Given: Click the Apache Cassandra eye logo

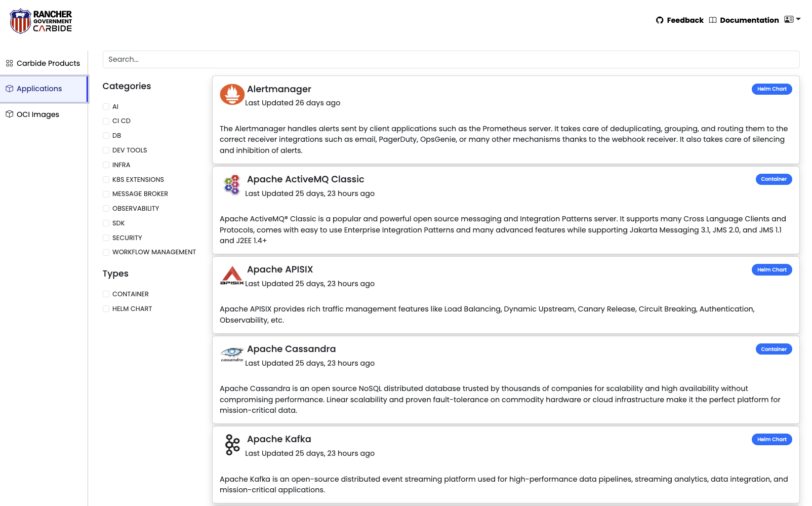Looking at the screenshot, I should click(232, 355).
